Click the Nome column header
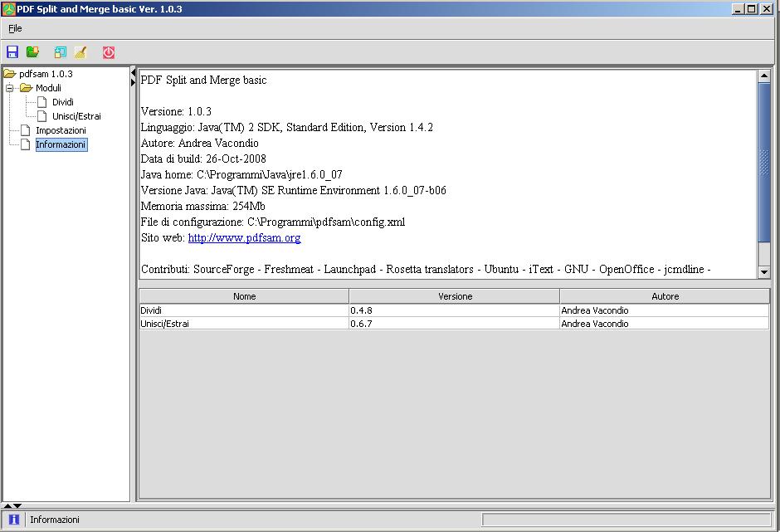This screenshot has width=780, height=532. pos(244,296)
